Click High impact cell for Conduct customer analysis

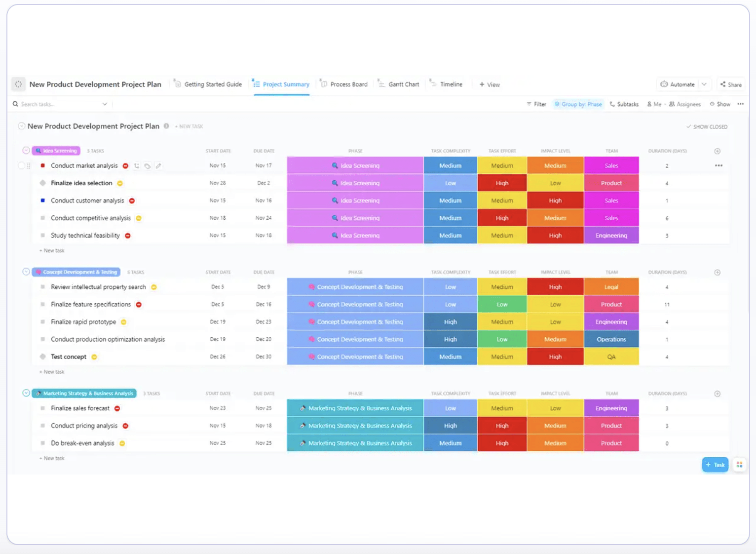[556, 200]
